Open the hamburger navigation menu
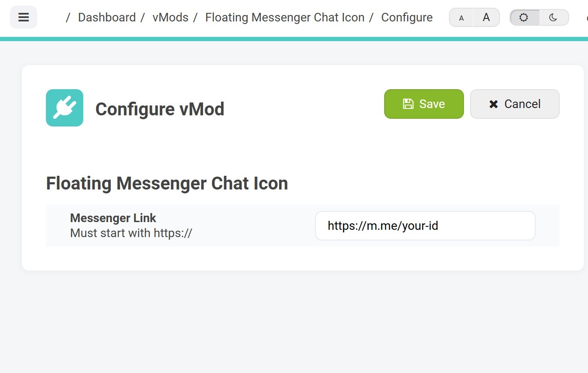 coord(24,17)
